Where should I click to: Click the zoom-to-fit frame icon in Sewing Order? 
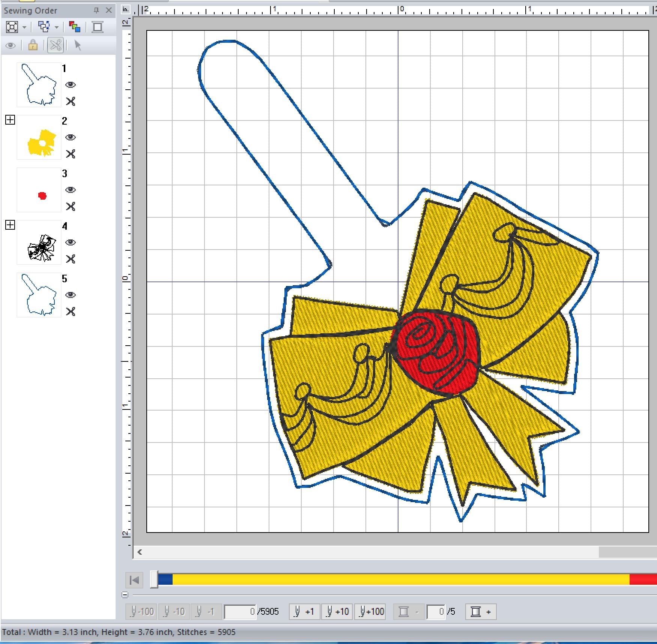tap(12, 27)
